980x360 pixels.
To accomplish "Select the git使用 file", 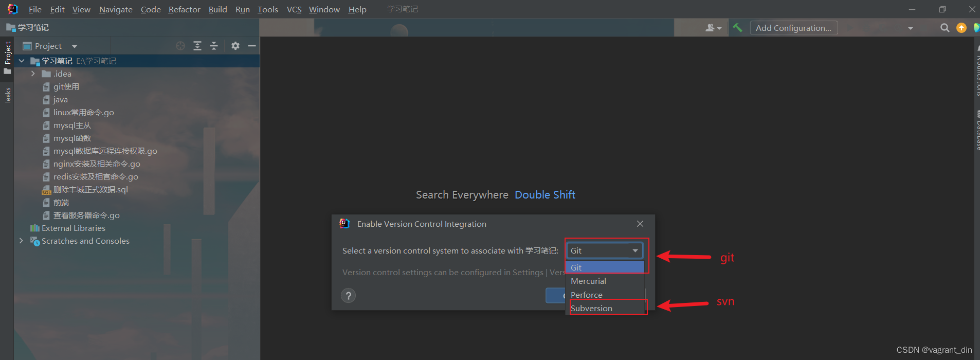I will tap(66, 86).
